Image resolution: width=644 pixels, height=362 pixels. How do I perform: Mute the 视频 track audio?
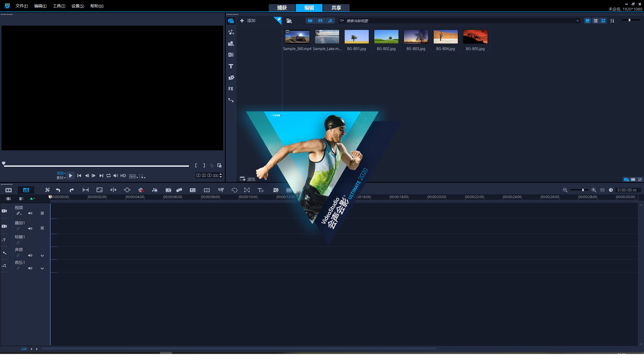pos(30,213)
